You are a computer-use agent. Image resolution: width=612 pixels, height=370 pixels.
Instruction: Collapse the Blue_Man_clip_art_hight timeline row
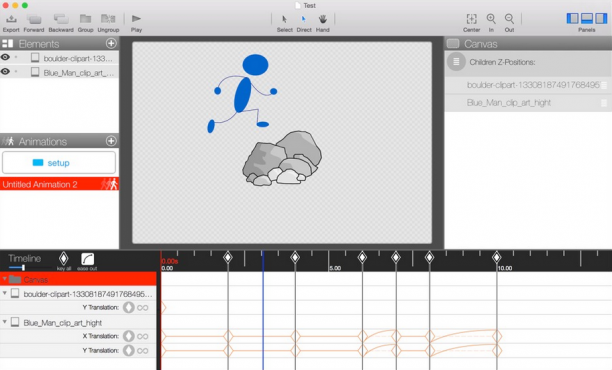pyautogui.click(x=5, y=322)
